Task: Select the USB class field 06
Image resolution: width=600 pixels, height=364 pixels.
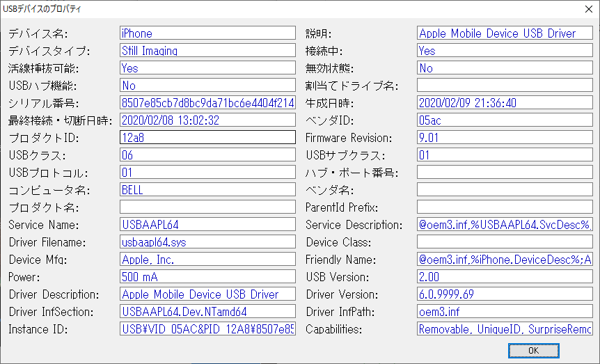Action: click(207, 155)
